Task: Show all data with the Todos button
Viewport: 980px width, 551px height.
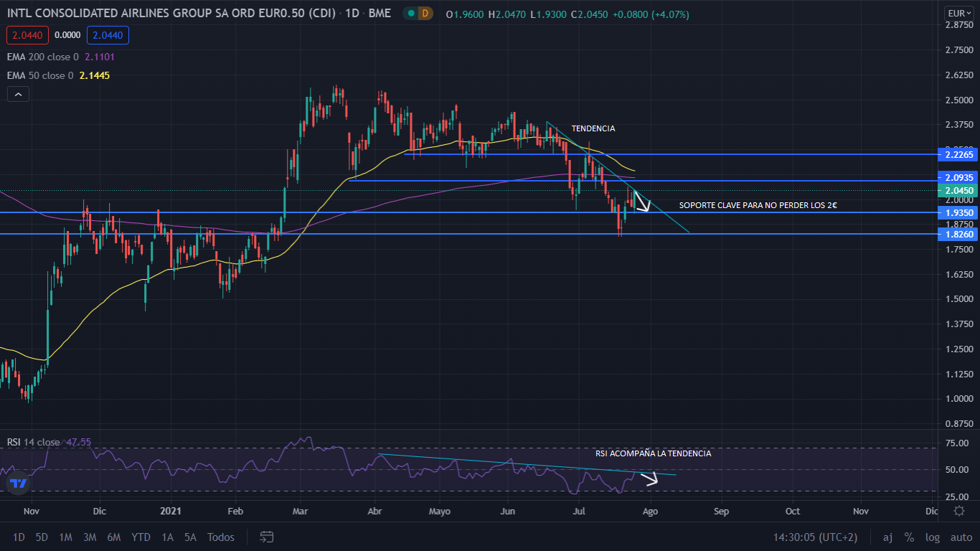Action: [x=220, y=537]
